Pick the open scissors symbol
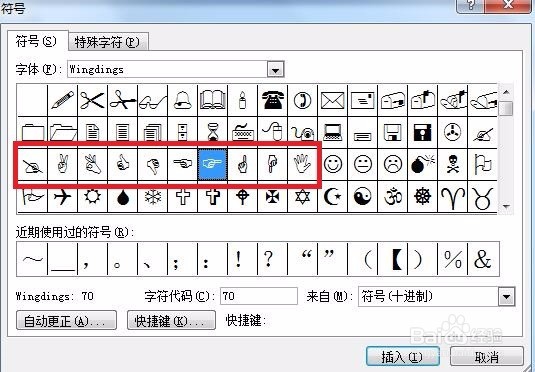The image size is (535, 372). coord(92,100)
